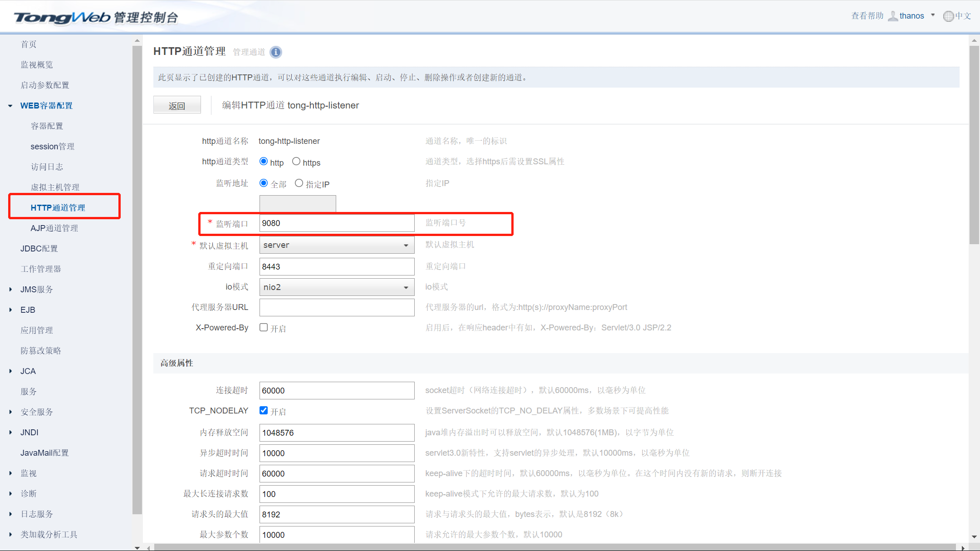
Task: Enable the X-Powered-By 开启 checkbox
Action: [264, 327]
